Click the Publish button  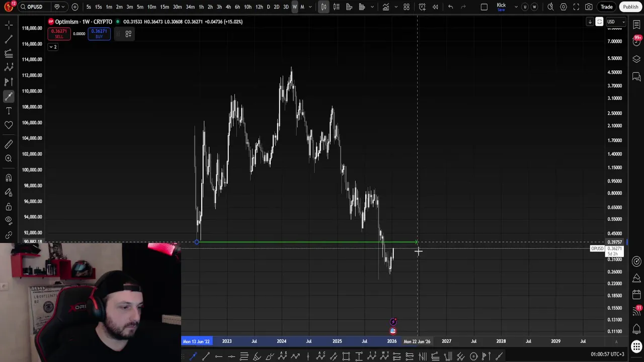[x=630, y=7]
